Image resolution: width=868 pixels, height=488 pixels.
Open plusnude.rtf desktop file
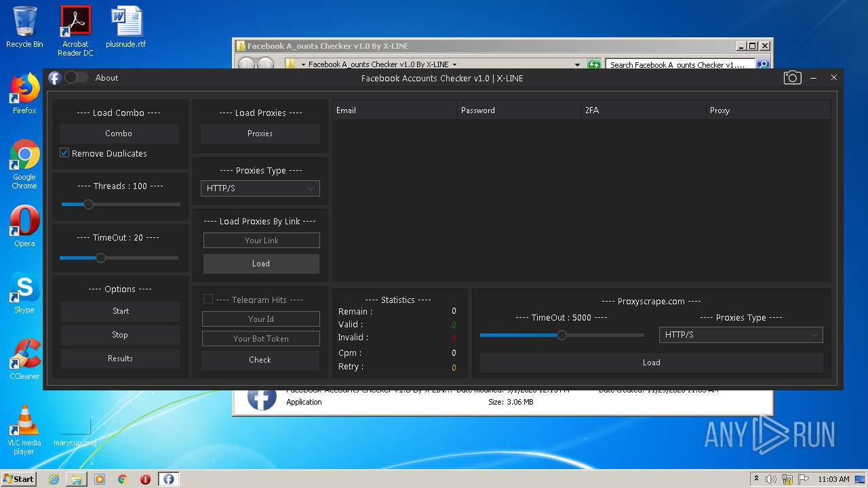click(126, 28)
